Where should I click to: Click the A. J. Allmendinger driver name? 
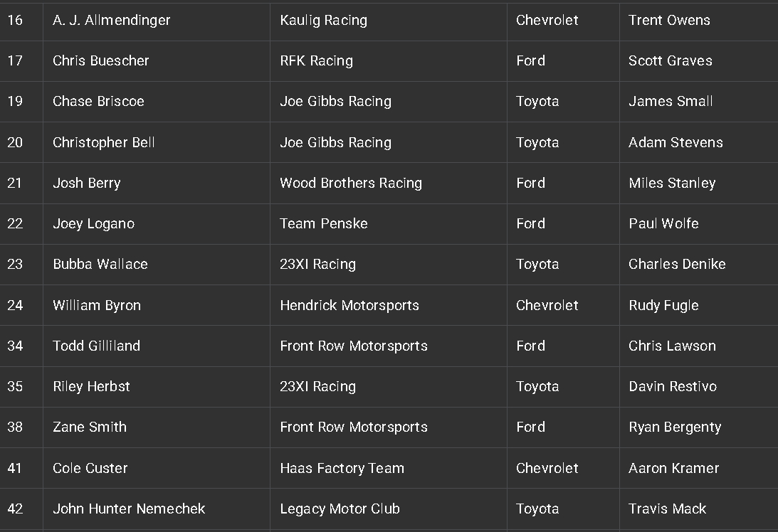click(112, 21)
